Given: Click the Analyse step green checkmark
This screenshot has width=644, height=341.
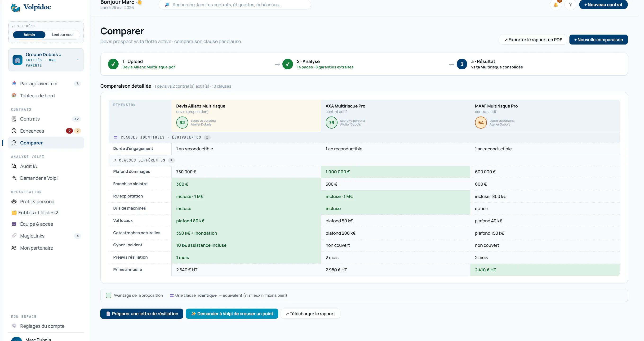Looking at the screenshot, I should point(288,64).
